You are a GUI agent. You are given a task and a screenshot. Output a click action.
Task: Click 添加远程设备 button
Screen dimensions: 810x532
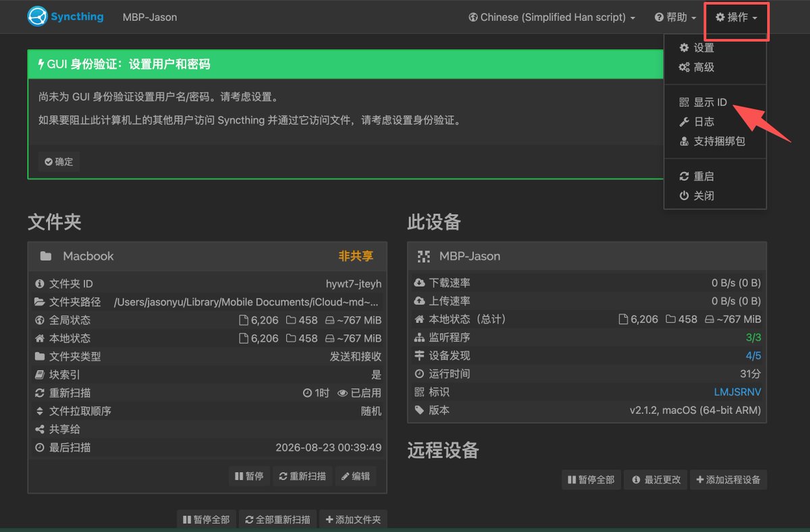coord(728,480)
